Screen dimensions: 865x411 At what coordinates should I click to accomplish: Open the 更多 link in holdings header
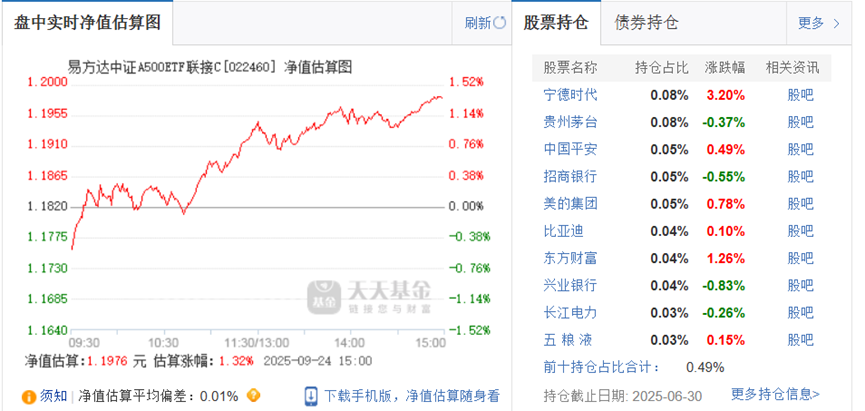tap(811, 23)
